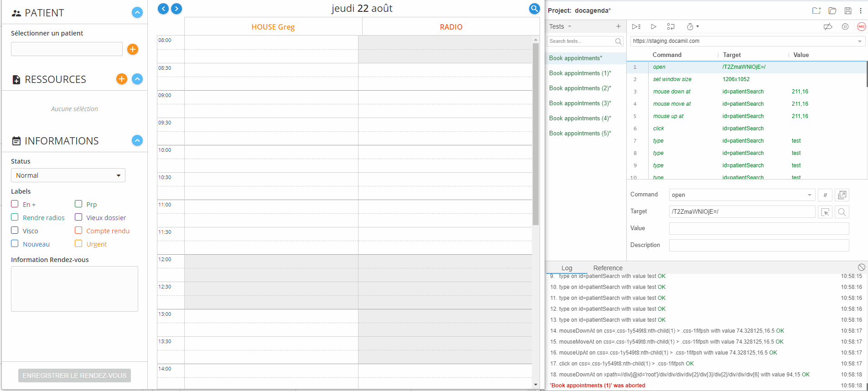Find target in page magnifier
This screenshot has width=868, height=391.
pyautogui.click(x=842, y=212)
